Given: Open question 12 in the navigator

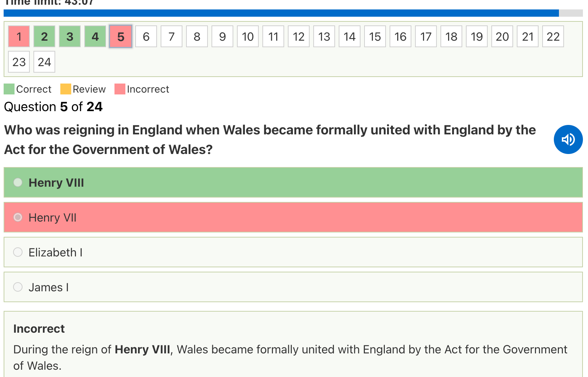Looking at the screenshot, I should coord(299,36).
